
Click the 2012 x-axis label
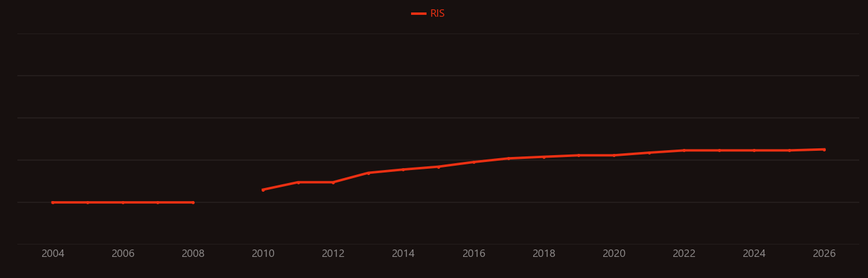(x=333, y=254)
